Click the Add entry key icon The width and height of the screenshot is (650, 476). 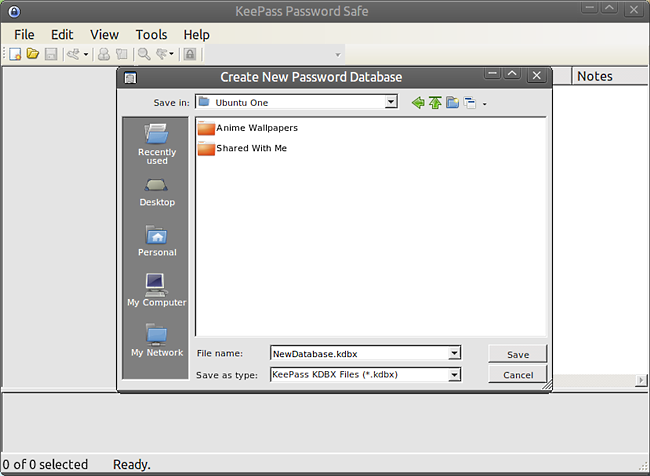74,54
